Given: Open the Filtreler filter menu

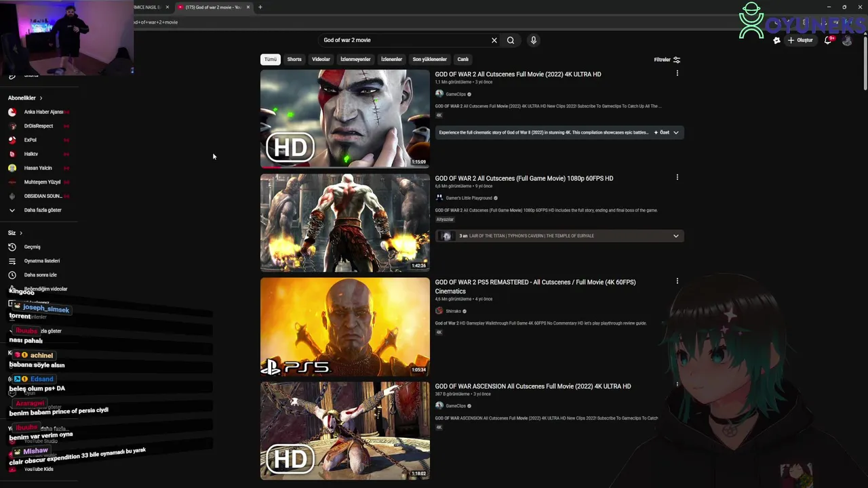Looking at the screenshot, I should (667, 60).
